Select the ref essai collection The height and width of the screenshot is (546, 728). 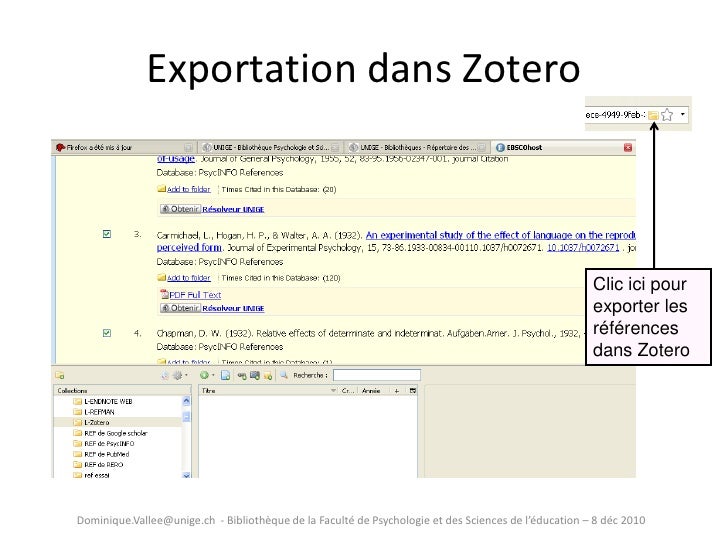91,475
